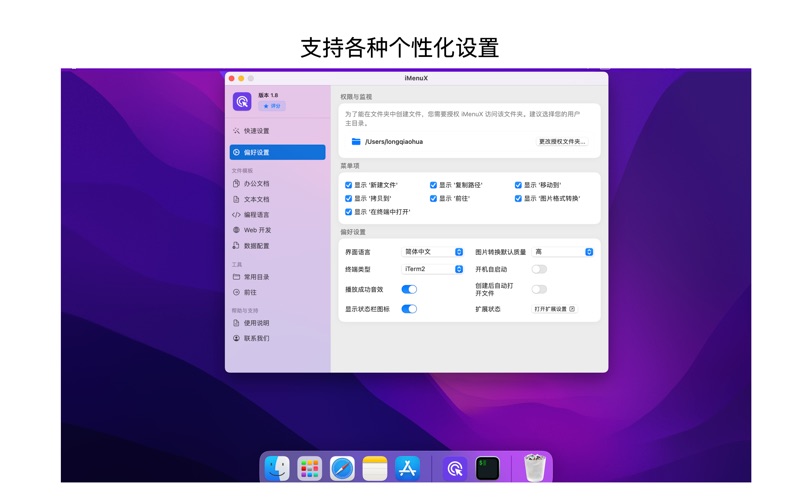Viewport: 800px width, 500px height.
Task: Turn off the 播放成功音效 switch
Action: (409, 289)
